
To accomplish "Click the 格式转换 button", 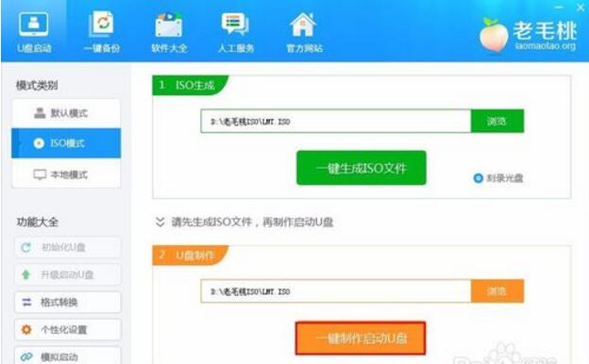I will (x=68, y=302).
